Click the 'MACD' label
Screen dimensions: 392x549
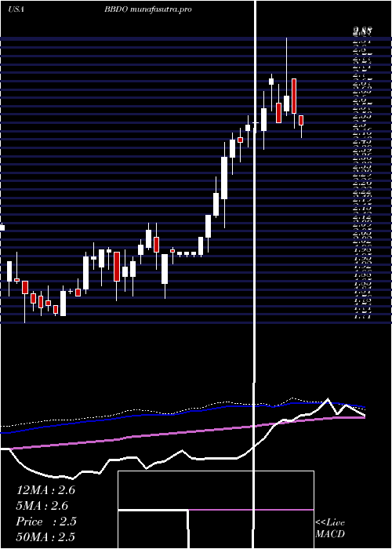pos(330,534)
